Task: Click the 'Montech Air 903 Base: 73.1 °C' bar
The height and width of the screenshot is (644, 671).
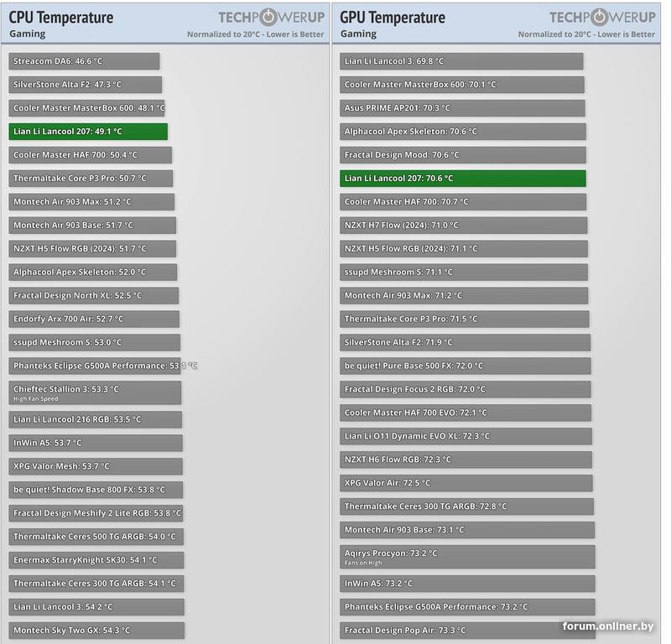Action: pos(467,530)
